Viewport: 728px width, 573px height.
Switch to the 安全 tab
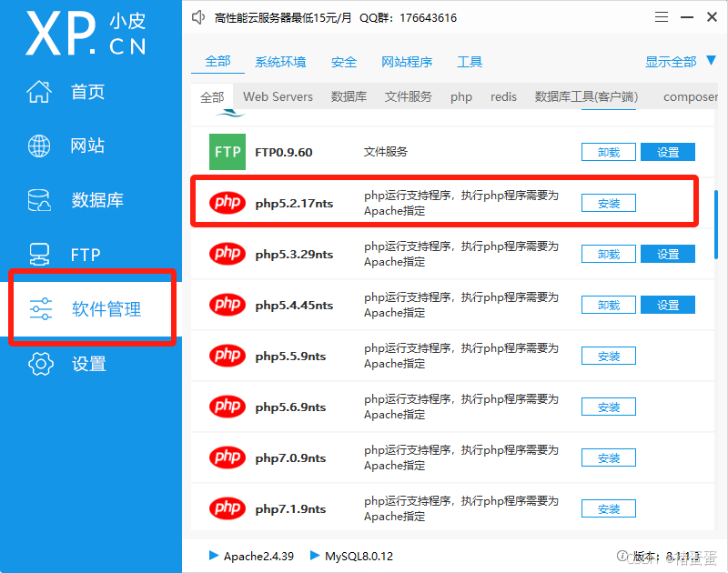coord(344,62)
